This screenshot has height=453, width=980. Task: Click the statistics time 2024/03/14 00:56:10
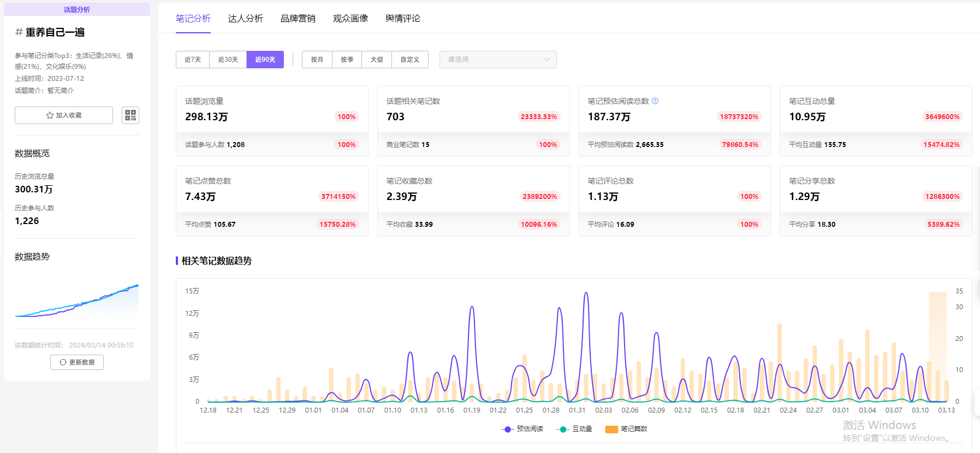101,345
